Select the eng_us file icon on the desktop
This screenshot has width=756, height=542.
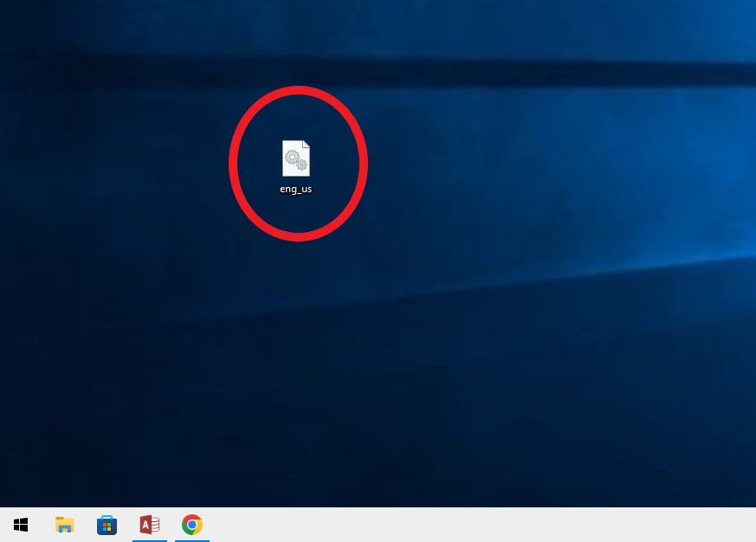point(296,158)
